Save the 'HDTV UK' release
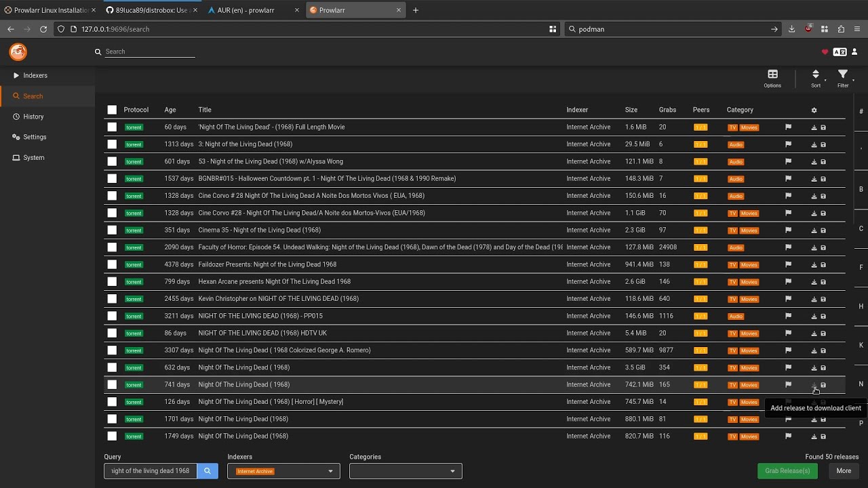The image size is (868, 488). 823,333
